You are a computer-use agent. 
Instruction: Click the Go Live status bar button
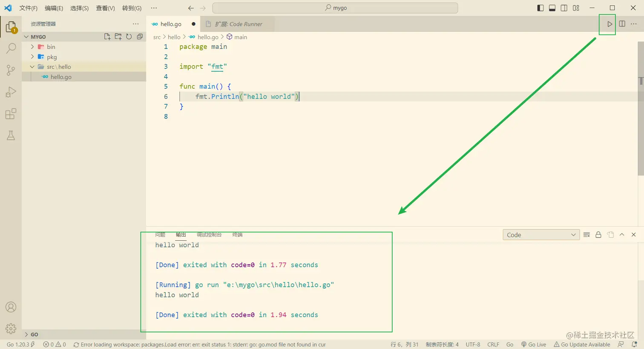pos(534,344)
